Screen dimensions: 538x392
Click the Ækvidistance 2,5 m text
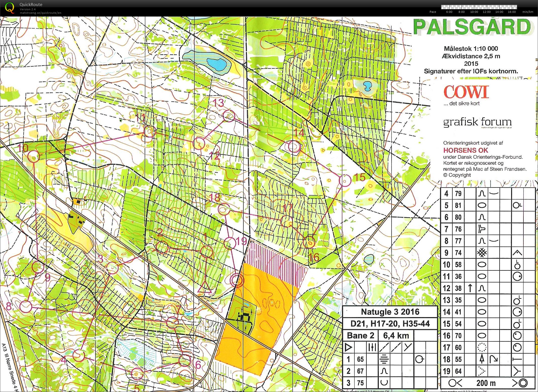(471, 56)
